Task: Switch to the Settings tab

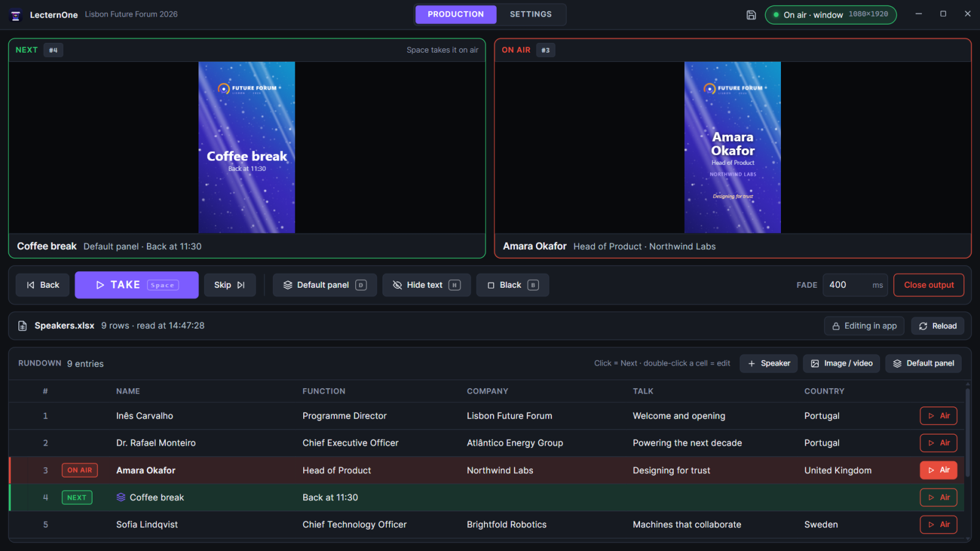Action: click(530, 14)
